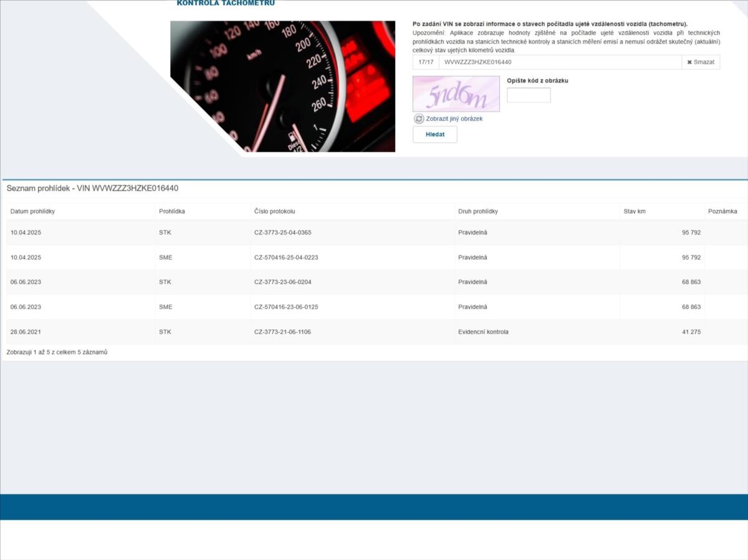The image size is (748, 560).
Task: Click the Poznámka column header
Action: click(722, 211)
